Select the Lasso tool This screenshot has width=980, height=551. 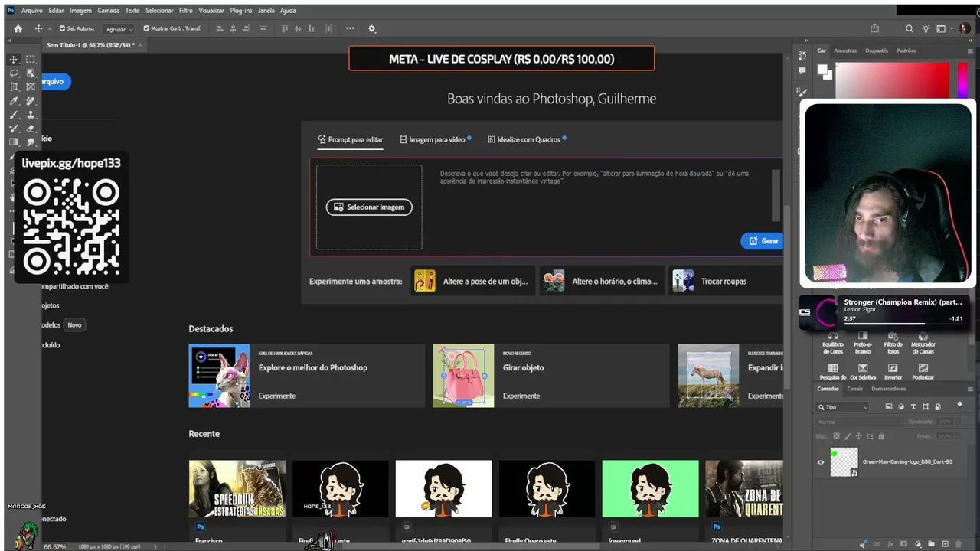[x=14, y=73]
